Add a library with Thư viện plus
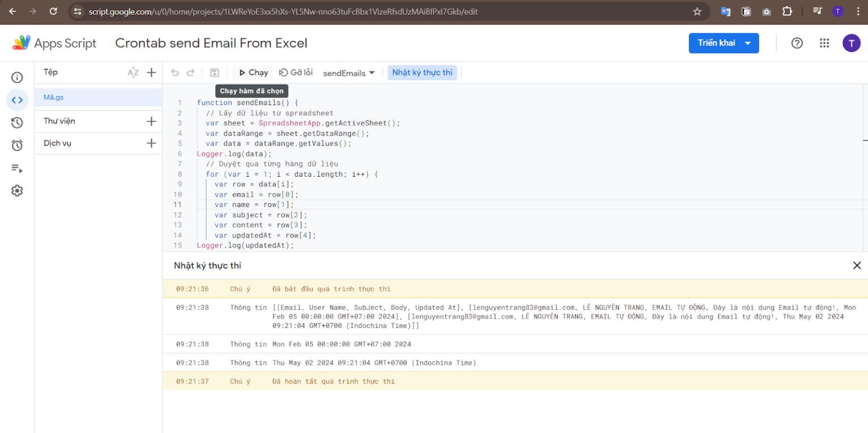This screenshot has width=868, height=433. coord(151,121)
